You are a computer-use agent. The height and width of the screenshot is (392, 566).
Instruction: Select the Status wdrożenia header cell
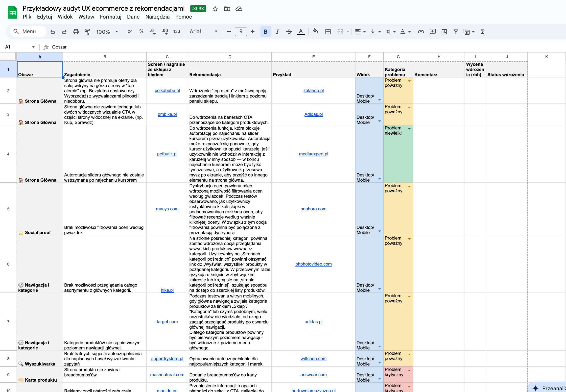point(507,69)
